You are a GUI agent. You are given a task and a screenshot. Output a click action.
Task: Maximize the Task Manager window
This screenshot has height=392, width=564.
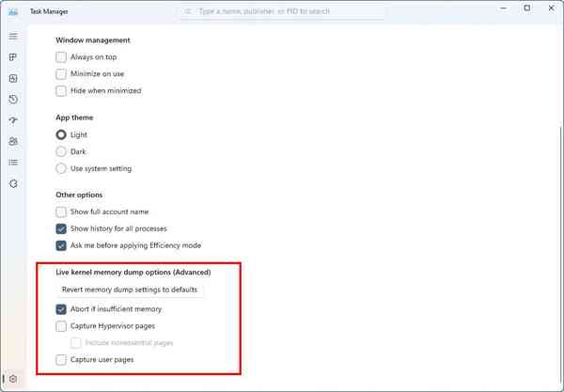coord(527,8)
